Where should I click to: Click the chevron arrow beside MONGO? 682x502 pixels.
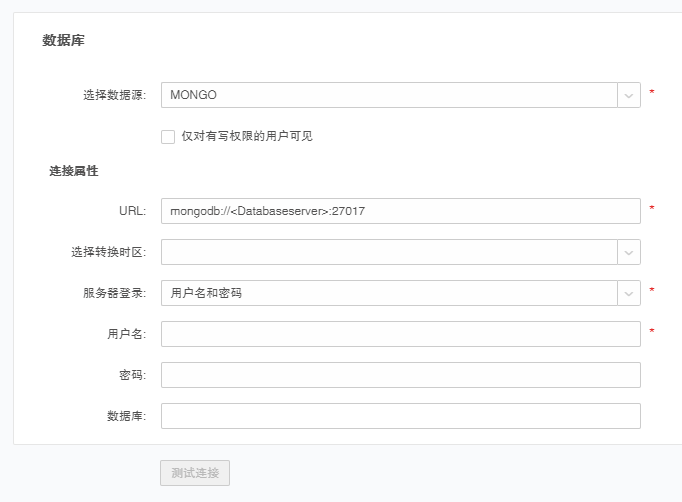(629, 95)
